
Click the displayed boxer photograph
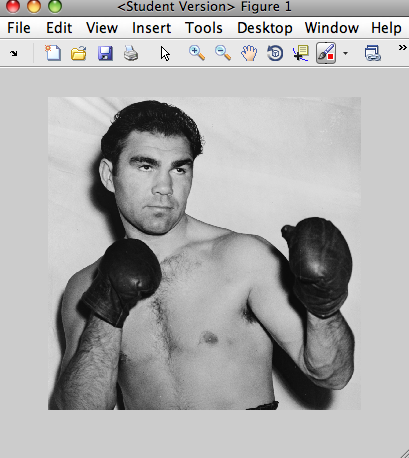tap(204, 253)
